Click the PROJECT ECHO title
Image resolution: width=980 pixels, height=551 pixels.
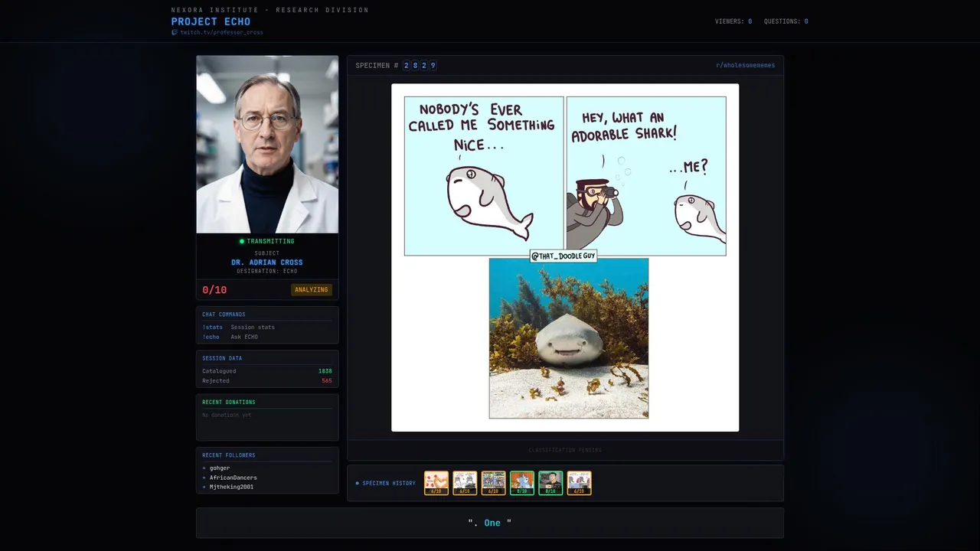[x=211, y=21]
